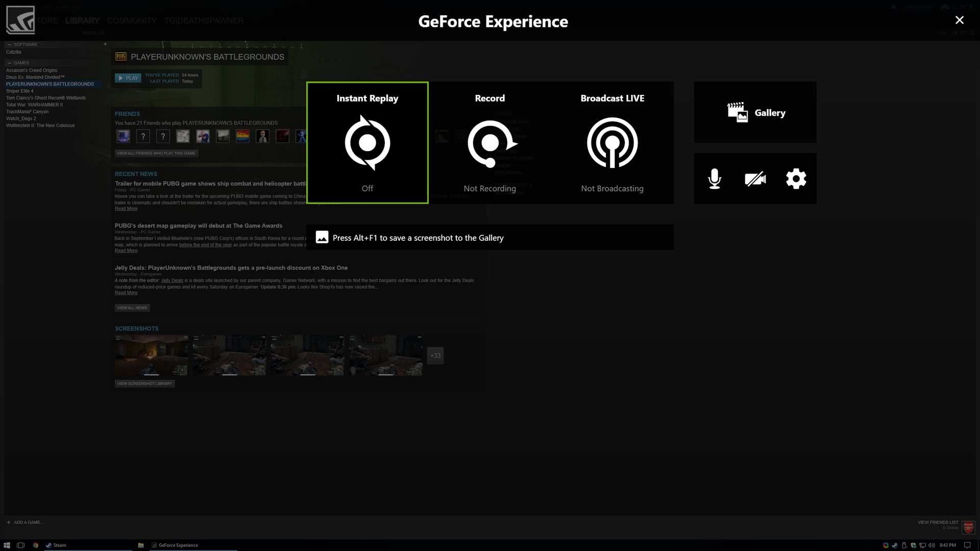Image resolution: width=980 pixels, height=551 pixels.
Task: Click View All Friends Who Play This Game
Action: (x=156, y=153)
